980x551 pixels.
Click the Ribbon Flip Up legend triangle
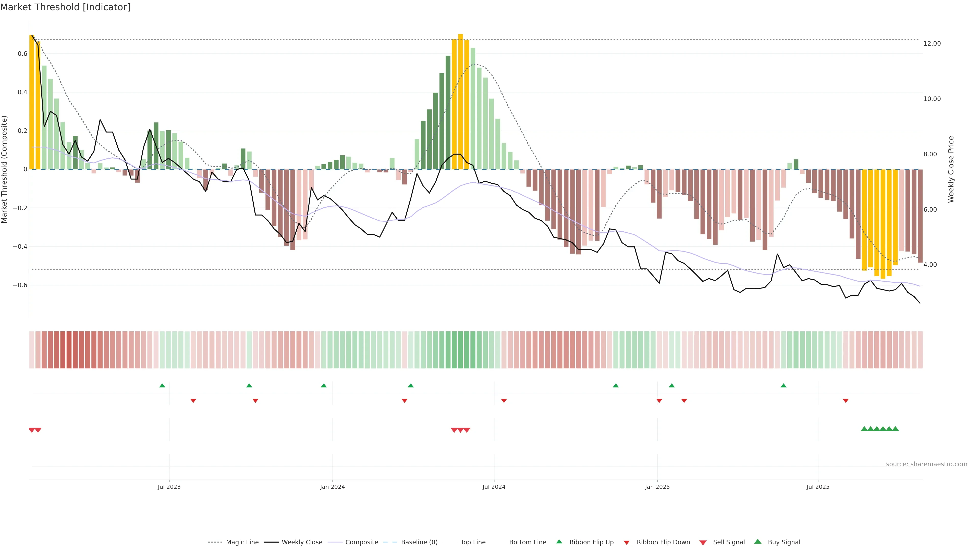(x=559, y=542)
